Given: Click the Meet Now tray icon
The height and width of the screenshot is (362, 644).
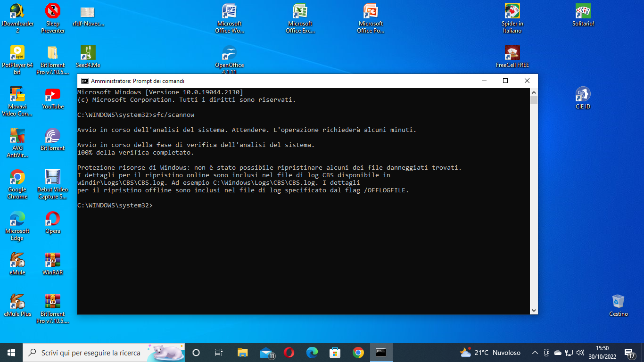Looking at the screenshot, I should pyautogui.click(x=546, y=353).
